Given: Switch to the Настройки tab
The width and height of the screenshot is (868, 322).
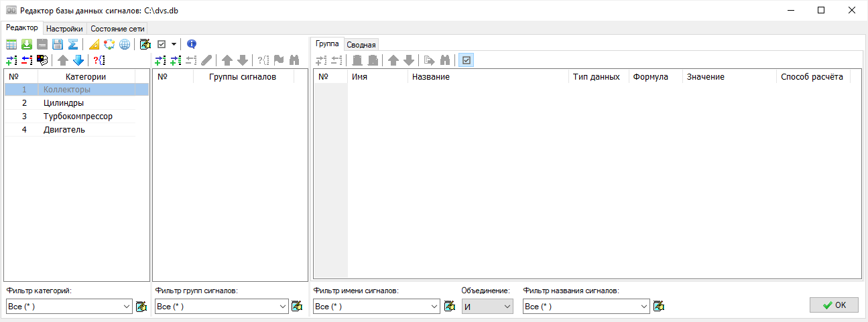Looking at the screenshot, I should click(64, 29).
